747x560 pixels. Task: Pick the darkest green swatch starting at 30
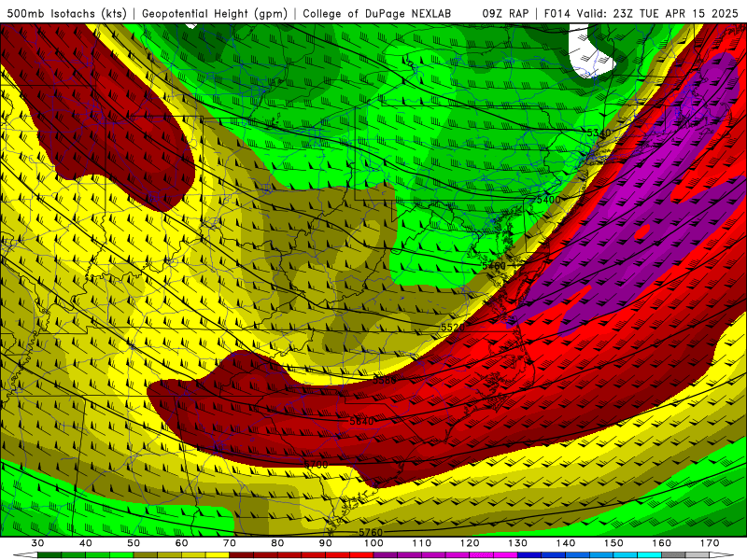(49, 555)
